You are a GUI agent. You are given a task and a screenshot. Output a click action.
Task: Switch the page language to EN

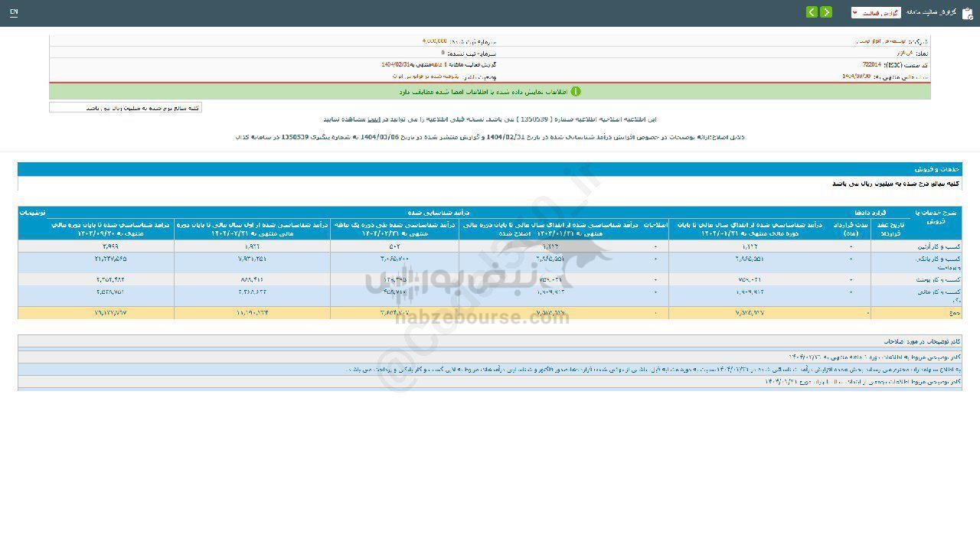14,12
